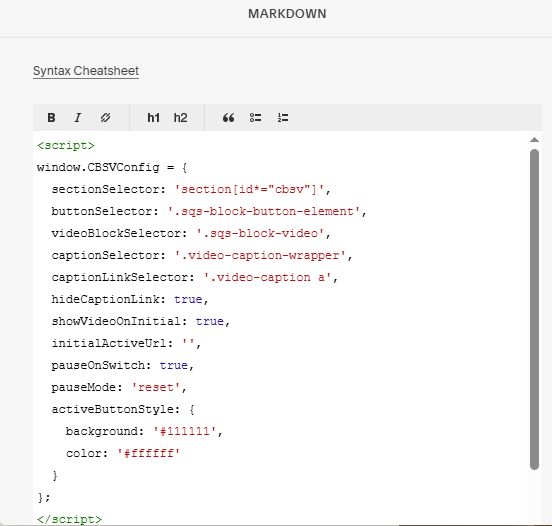This screenshot has width=552, height=526.
Task: Apply heading 2 using h2 button
Action: pyautogui.click(x=180, y=118)
